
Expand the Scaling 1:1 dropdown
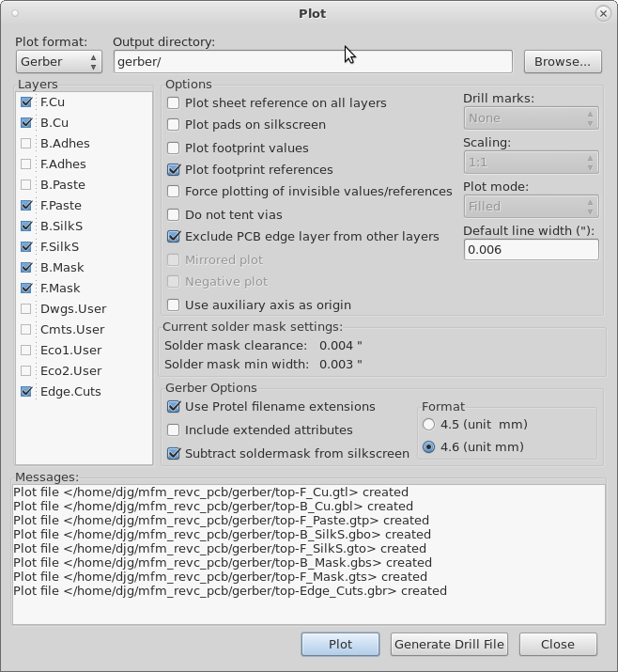pyautogui.click(x=531, y=163)
